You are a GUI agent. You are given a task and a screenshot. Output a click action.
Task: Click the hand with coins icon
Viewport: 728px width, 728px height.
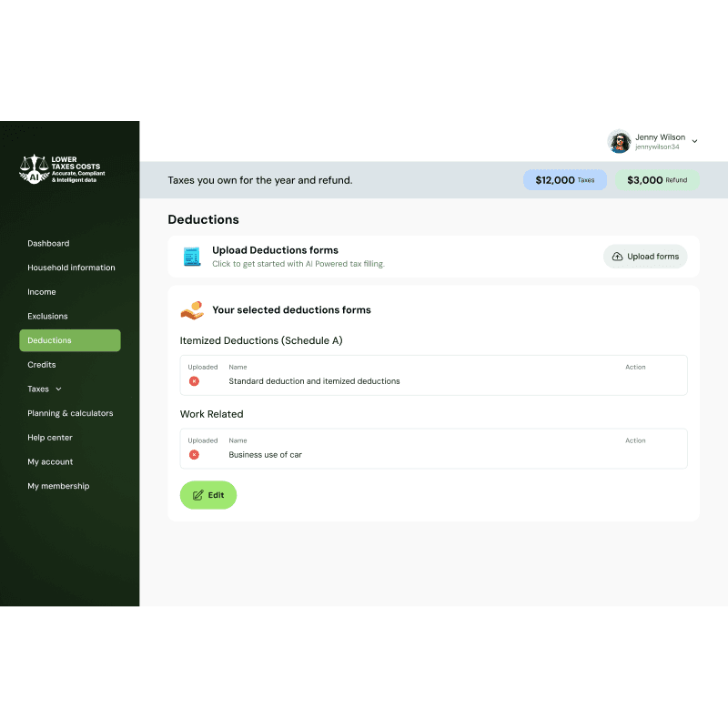tap(192, 310)
